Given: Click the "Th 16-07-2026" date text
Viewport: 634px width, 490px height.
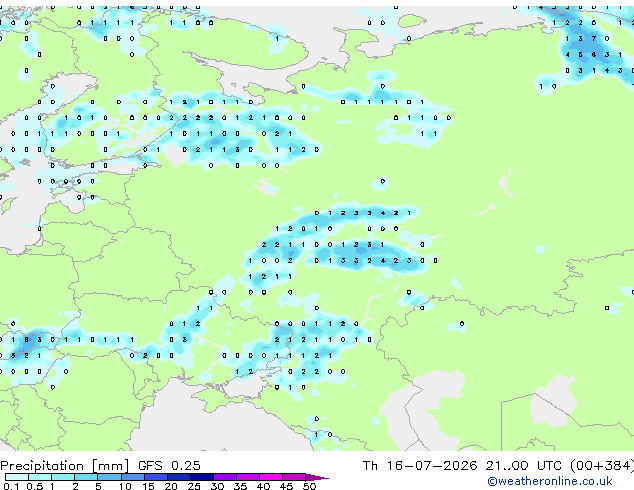Looking at the screenshot, I should 420,465.
